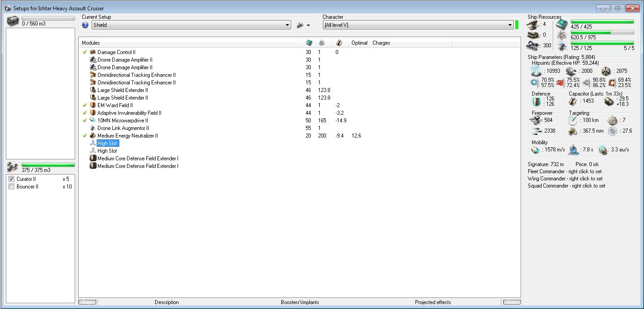644x309 pixels.
Task: Sort by the Charges column header
Action: tap(411, 43)
